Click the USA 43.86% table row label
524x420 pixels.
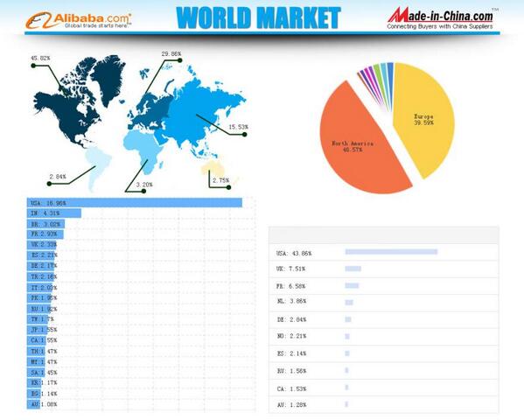(x=294, y=254)
